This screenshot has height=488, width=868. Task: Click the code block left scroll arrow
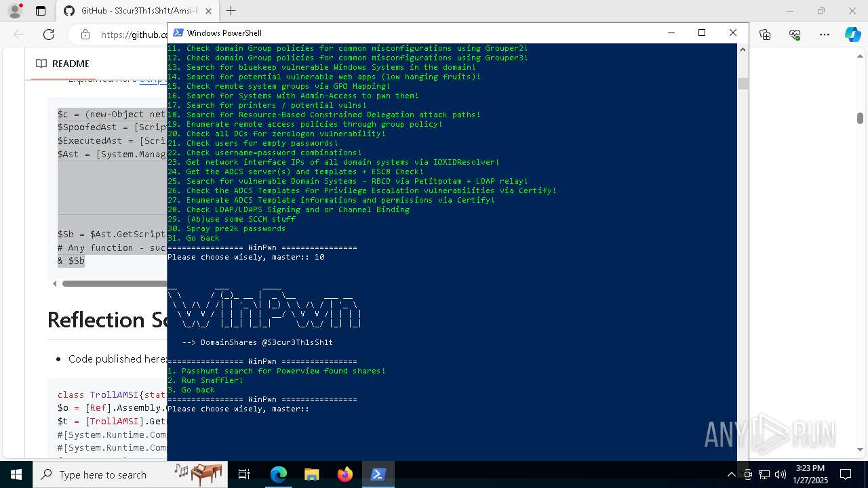[x=55, y=283]
